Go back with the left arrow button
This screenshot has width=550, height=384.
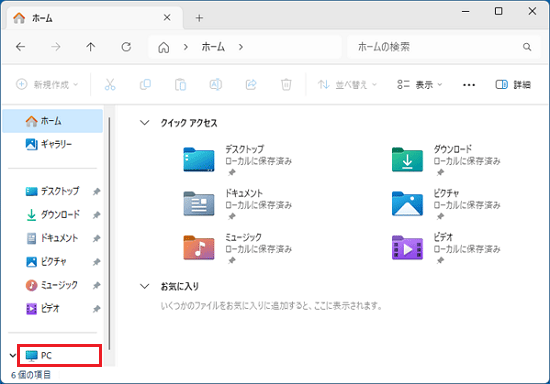pyautogui.click(x=21, y=47)
